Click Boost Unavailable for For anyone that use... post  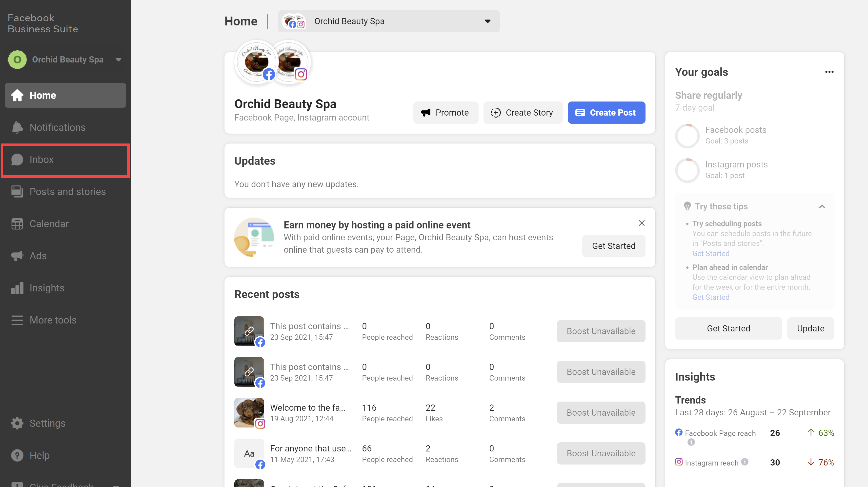click(601, 453)
